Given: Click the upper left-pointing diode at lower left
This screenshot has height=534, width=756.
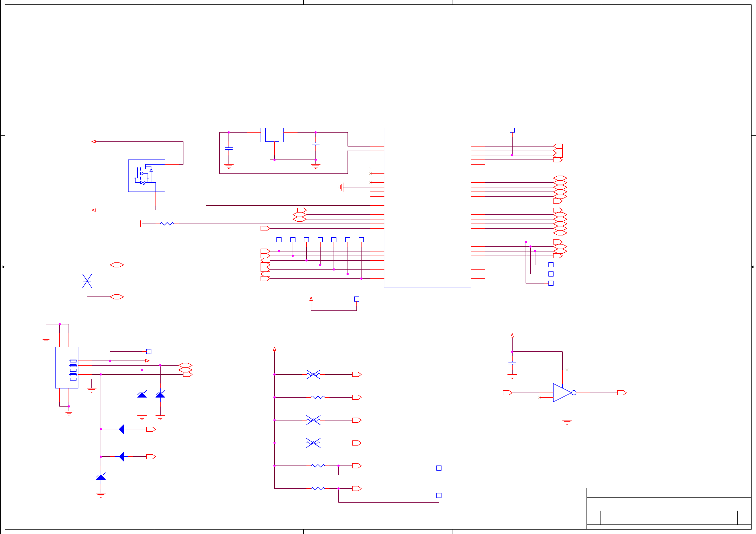Looking at the screenshot, I should 122,429.
